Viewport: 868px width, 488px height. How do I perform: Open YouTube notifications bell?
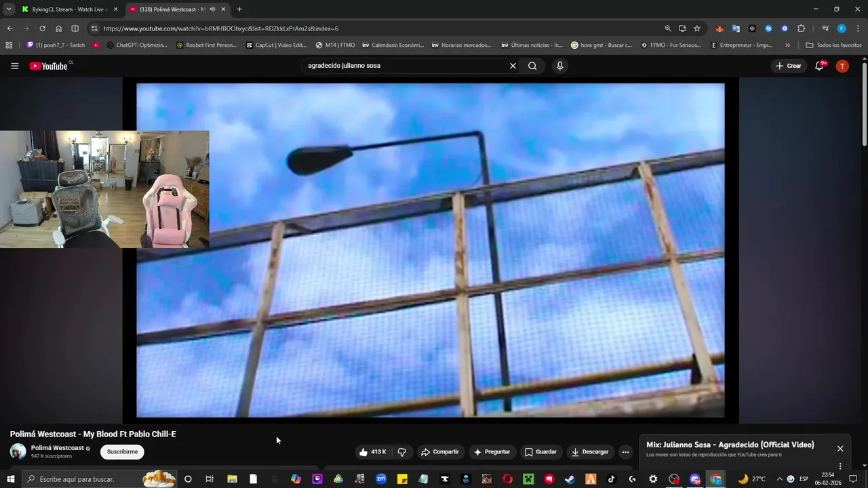[819, 66]
